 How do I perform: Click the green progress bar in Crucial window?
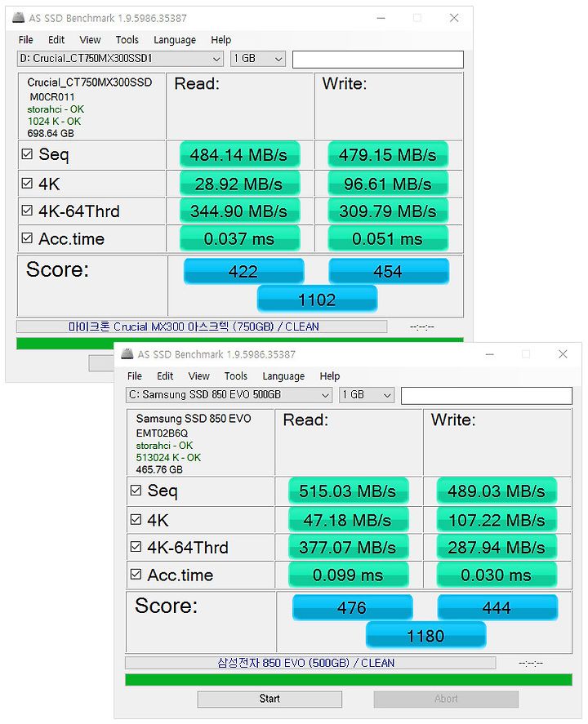click(x=240, y=343)
